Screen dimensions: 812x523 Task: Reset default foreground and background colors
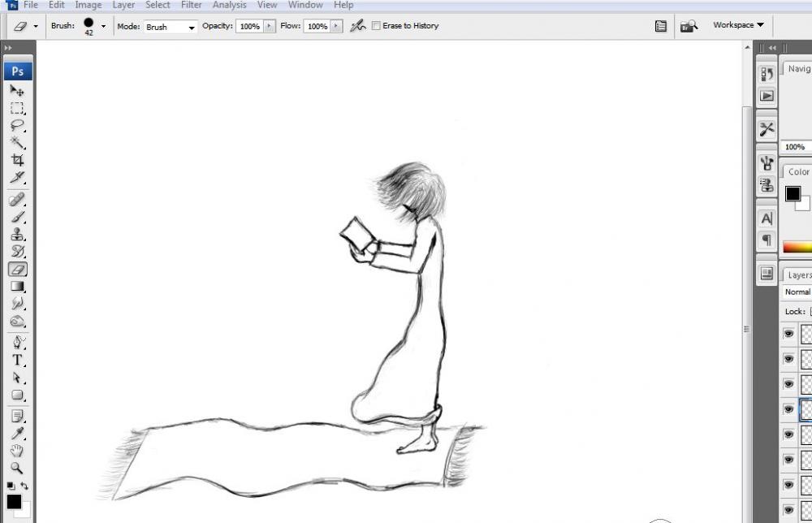[x=11, y=486]
